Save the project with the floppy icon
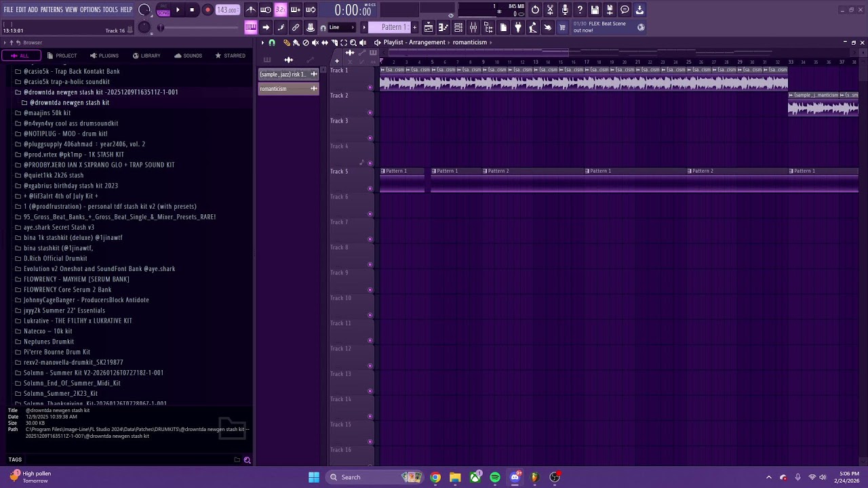This screenshot has height=488, width=868. pyautogui.click(x=595, y=10)
